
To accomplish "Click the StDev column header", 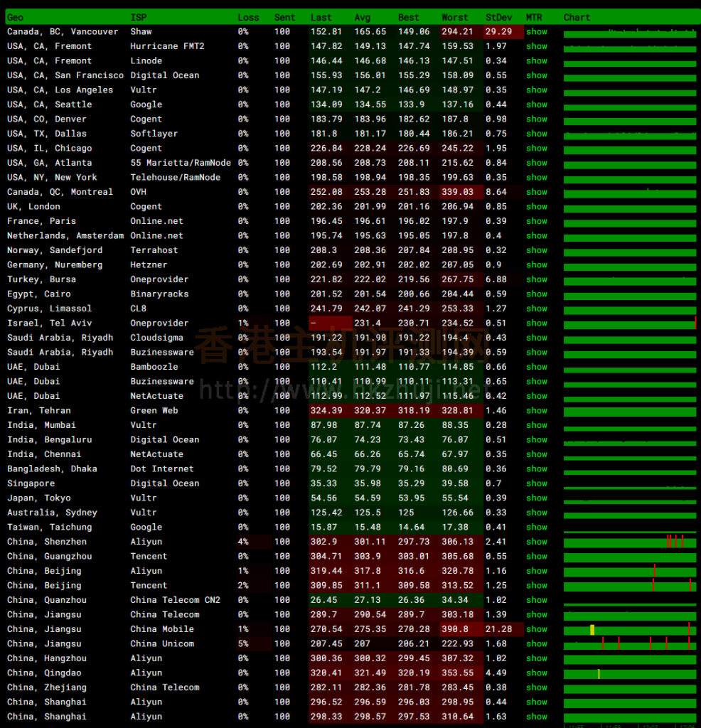I will [498, 18].
